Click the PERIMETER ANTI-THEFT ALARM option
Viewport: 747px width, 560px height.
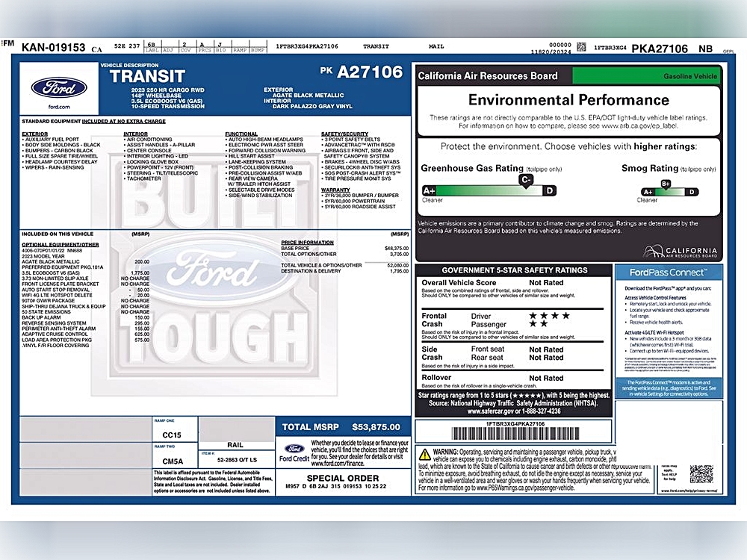[x=85, y=329]
